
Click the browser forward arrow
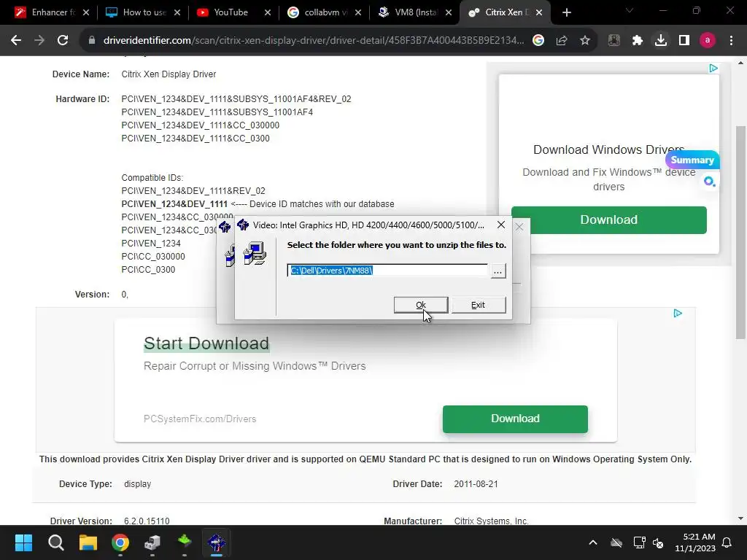39,41
